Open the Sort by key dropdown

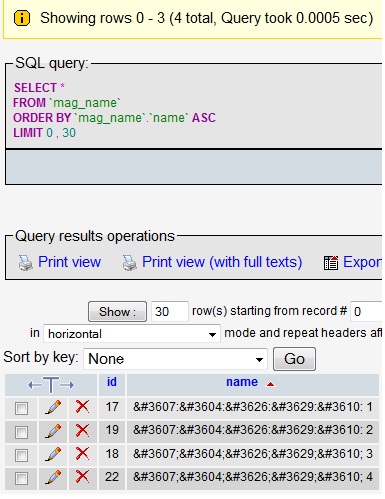[x=175, y=359]
